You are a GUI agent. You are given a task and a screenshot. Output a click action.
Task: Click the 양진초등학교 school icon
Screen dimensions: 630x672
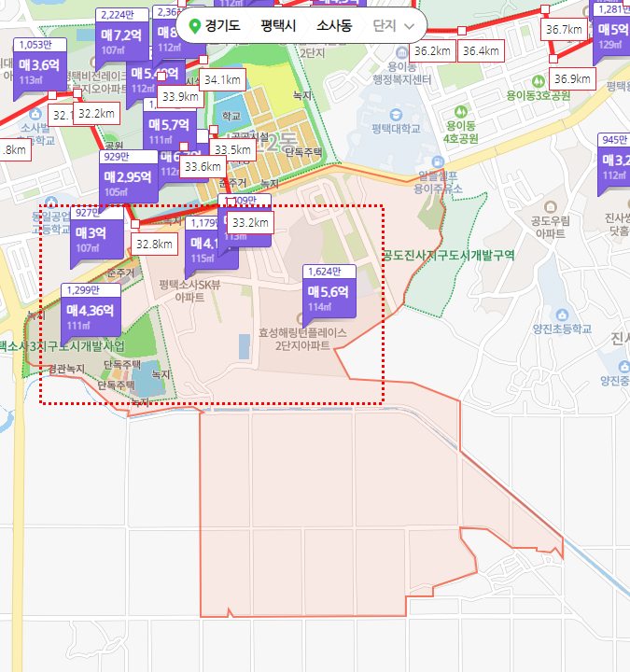click(x=562, y=315)
